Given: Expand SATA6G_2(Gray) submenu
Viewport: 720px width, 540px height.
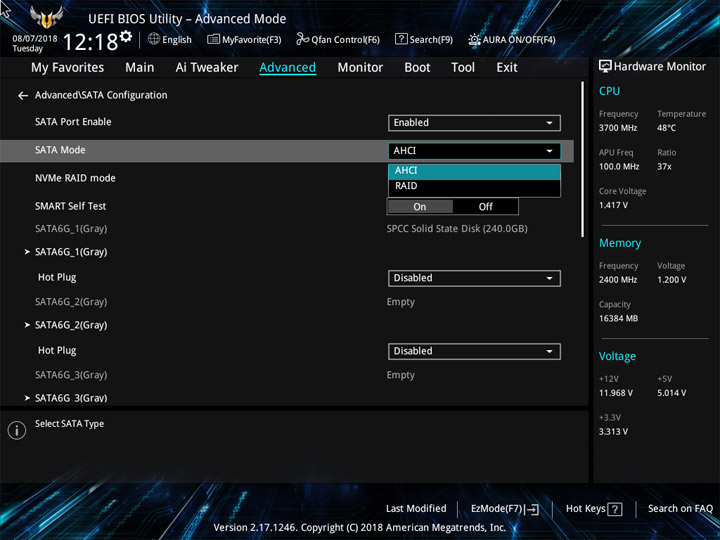Looking at the screenshot, I should (x=71, y=325).
